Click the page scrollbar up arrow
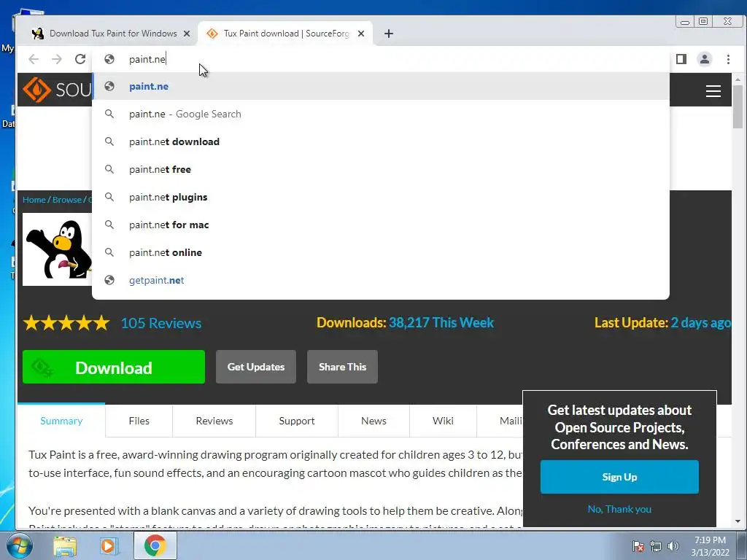The image size is (747, 560). point(738,79)
